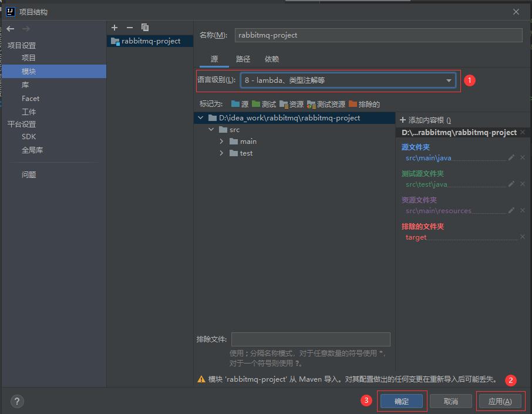The height and width of the screenshot is (414, 532).
Task: Edit properties of src\main\java source folder
Action: 511,157
